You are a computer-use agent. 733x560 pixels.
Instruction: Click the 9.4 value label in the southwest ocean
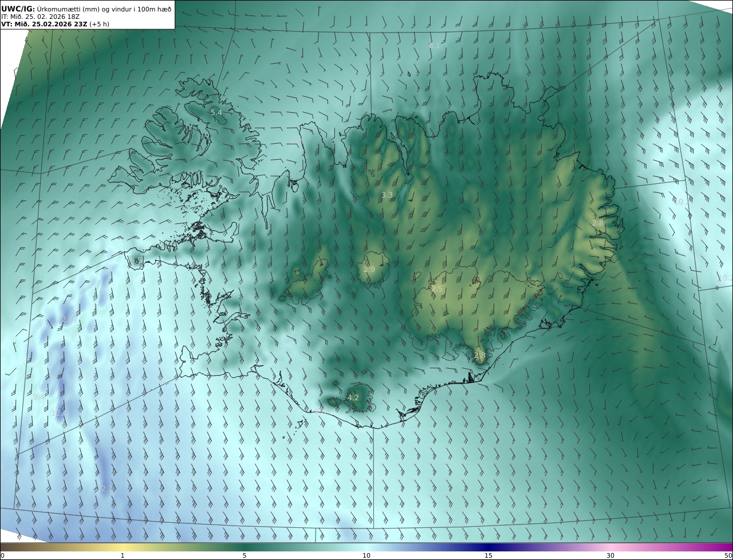pyautogui.click(x=39, y=397)
